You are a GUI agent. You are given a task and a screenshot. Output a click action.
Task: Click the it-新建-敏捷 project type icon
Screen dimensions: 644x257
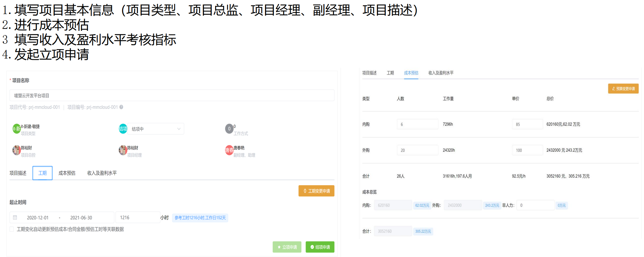(16, 129)
